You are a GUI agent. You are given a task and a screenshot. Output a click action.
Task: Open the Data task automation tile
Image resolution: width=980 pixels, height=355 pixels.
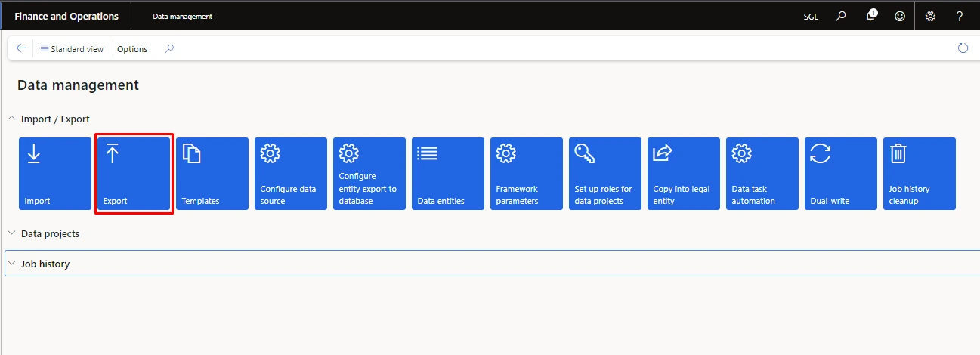762,174
